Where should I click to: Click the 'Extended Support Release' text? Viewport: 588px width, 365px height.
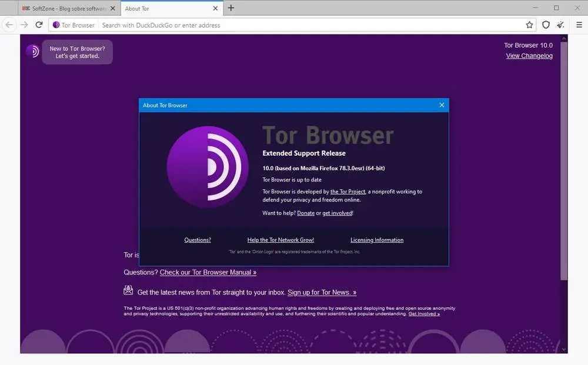304,153
